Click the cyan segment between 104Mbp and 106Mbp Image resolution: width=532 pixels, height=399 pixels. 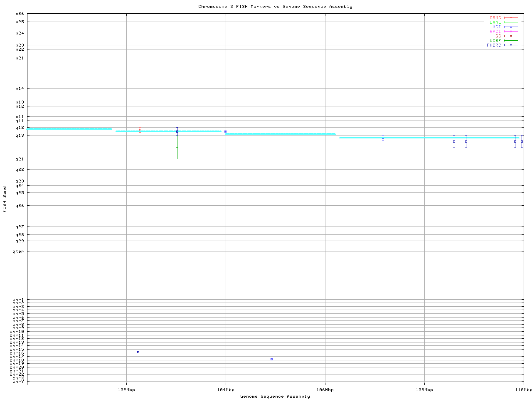coord(281,134)
